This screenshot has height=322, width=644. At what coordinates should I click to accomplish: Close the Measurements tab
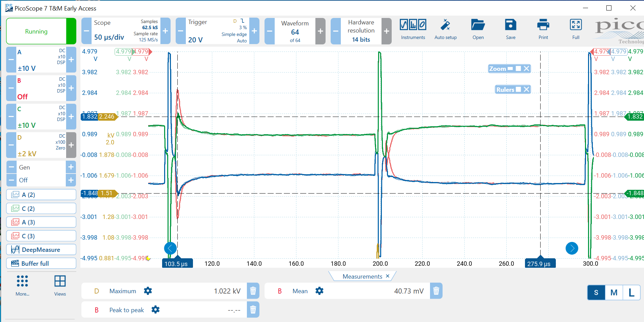(x=388, y=276)
